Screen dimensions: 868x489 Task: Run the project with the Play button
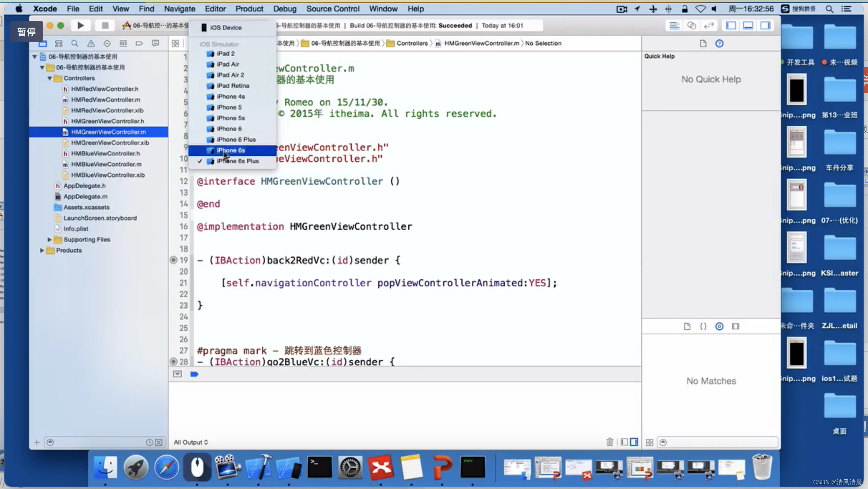pyautogui.click(x=81, y=25)
